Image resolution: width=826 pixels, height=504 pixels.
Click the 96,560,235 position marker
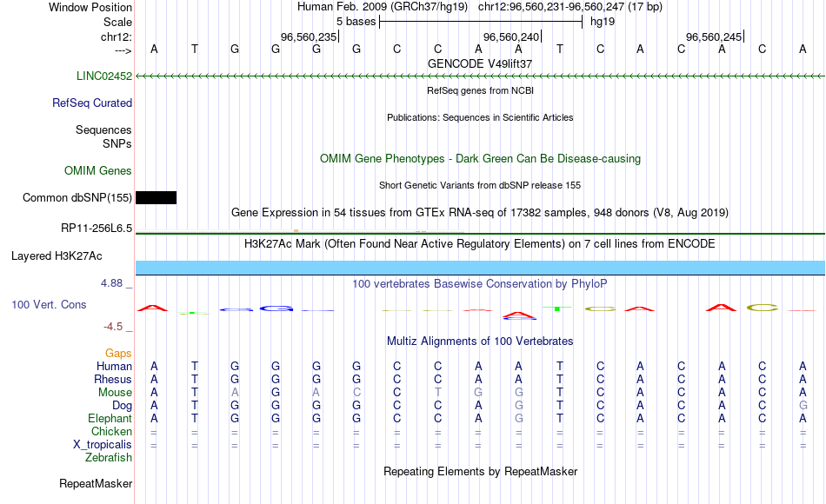tap(309, 36)
